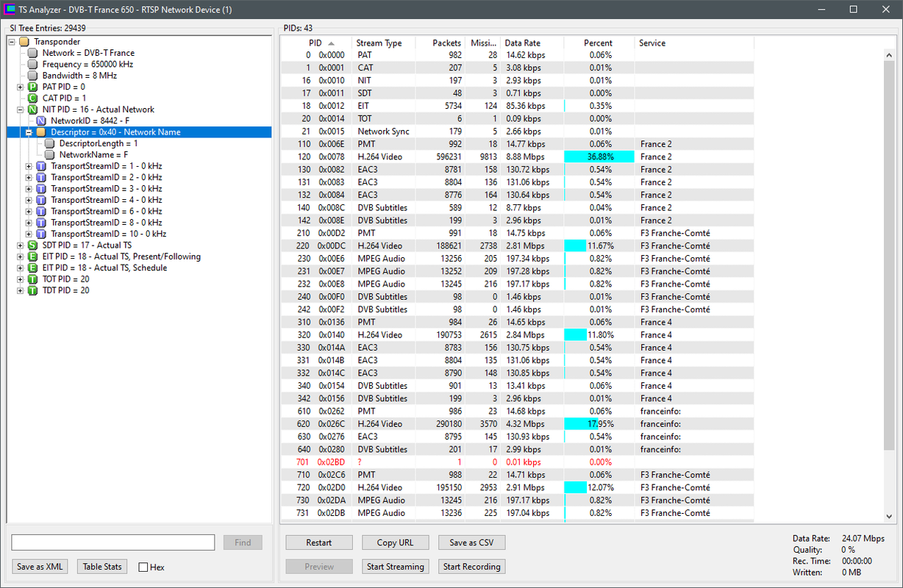Click the green T icon of TOT PID
This screenshot has height=588, width=903.
pos(32,279)
